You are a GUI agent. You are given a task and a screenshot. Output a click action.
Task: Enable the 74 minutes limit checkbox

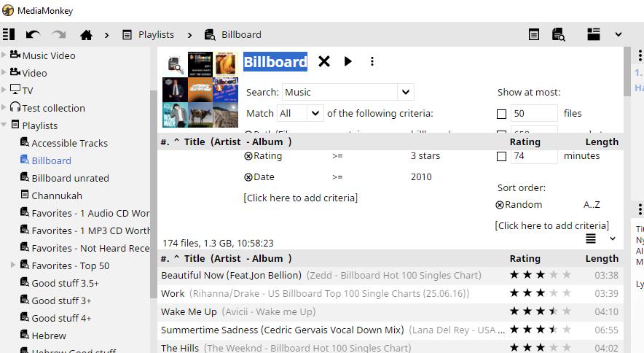[501, 156]
